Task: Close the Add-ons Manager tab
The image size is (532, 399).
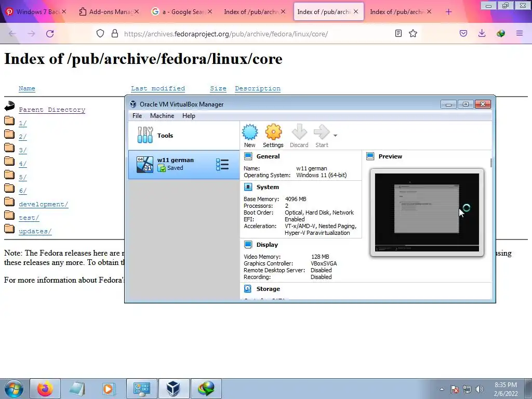Action: click(137, 11)
